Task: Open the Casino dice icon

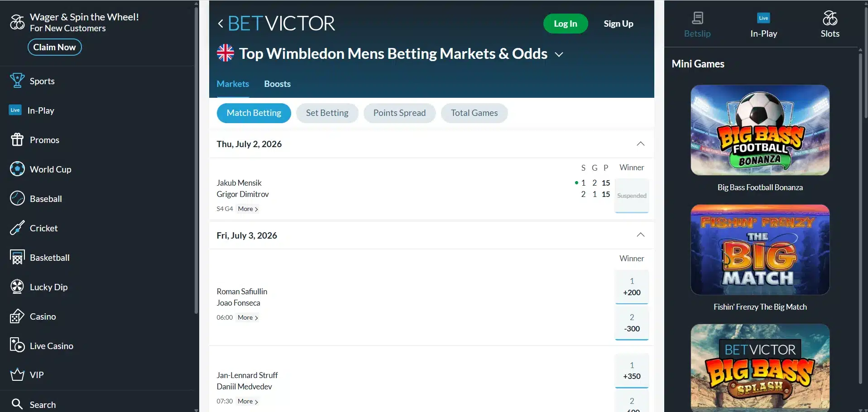Action: pyautogui.click(x=17, y=316)
